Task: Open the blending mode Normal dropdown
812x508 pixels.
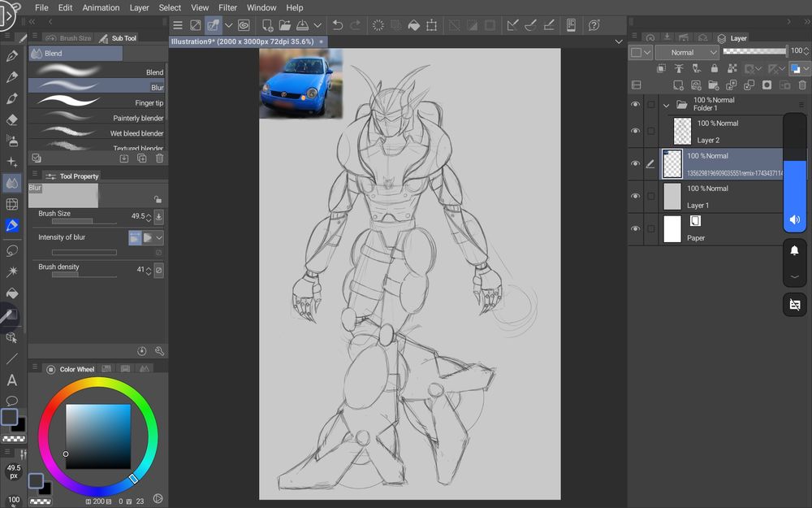Action: (x=687, y=52)
